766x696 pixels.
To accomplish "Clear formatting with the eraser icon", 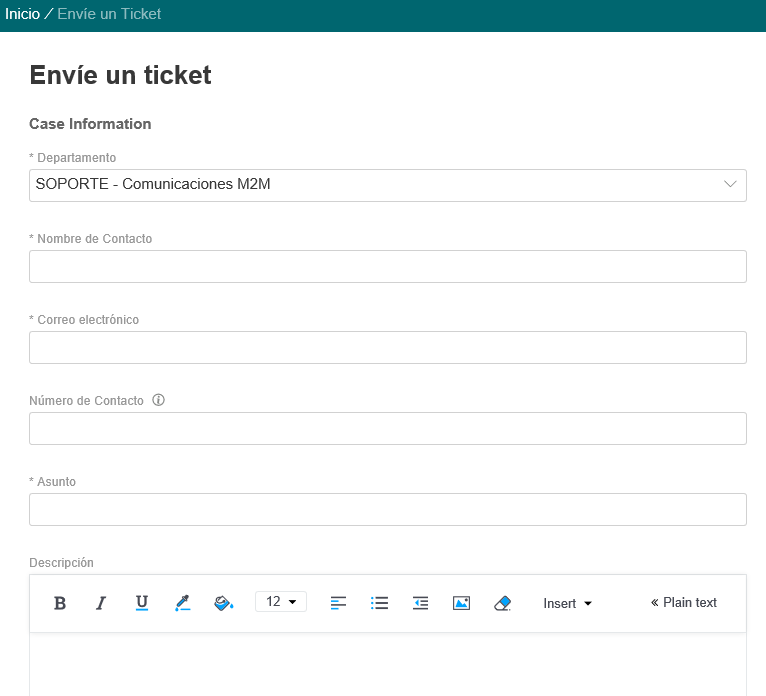I will (x=502, y=603).
